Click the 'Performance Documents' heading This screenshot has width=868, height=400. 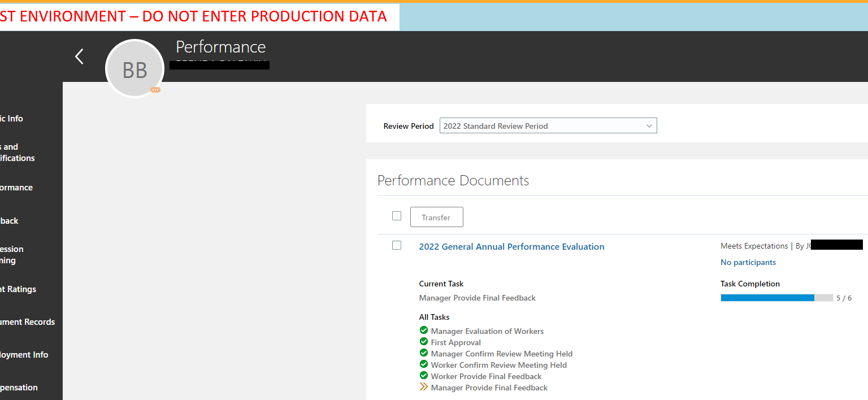pyautogui.click(x=453, y=181)
